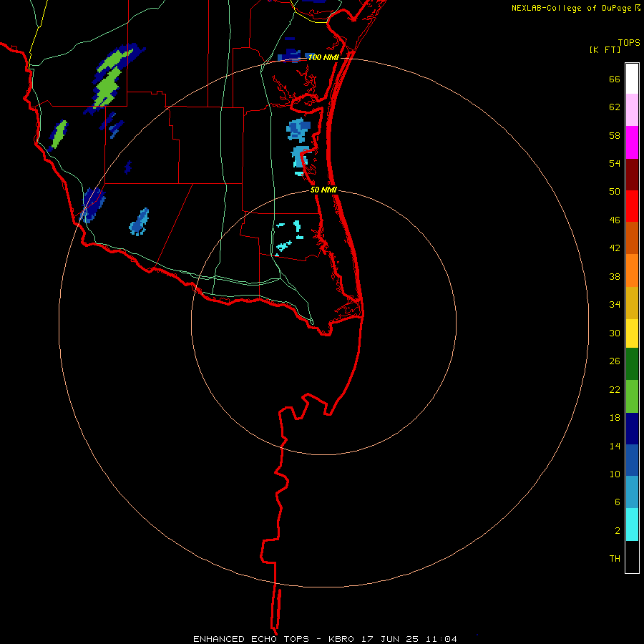This screenshot has width=644, height=644.
Task: Click the "22" legend value
Action: [615, 389]
